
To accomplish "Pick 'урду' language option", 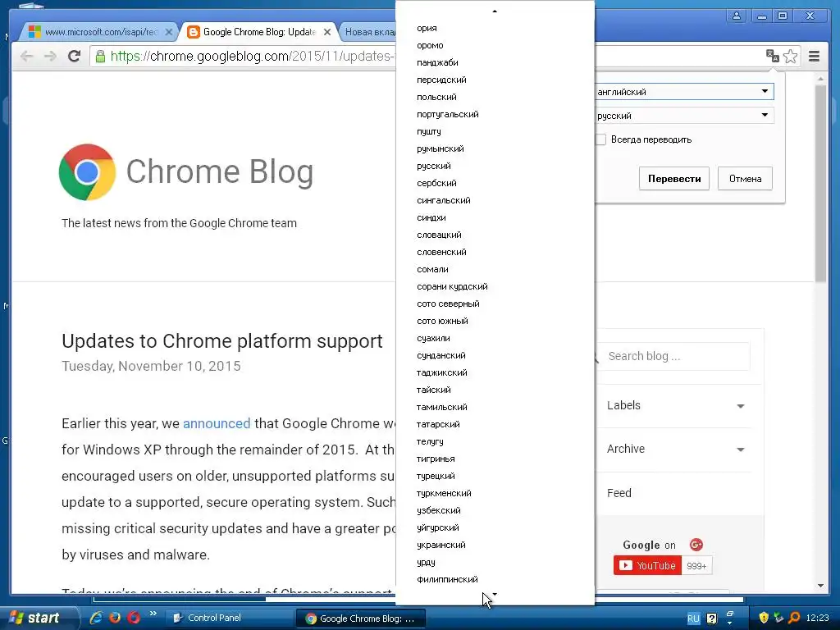I will (495, 562).
